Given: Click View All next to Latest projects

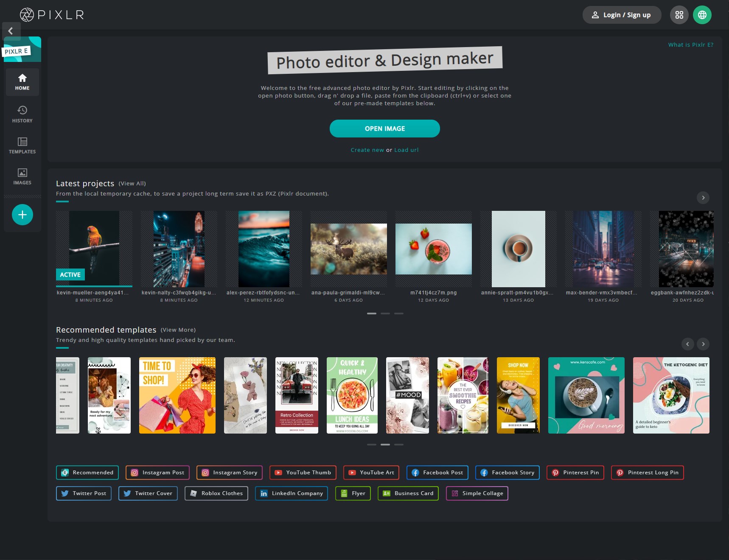Looking at the screenshot, I should coord(132,183).
